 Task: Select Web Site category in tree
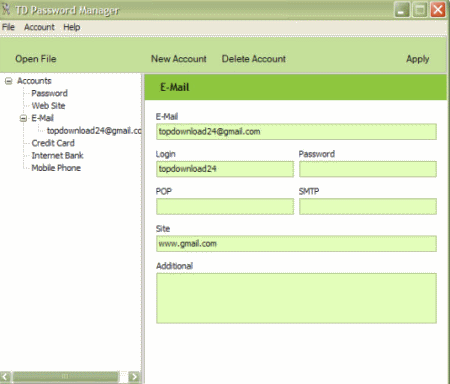[48, 106]
